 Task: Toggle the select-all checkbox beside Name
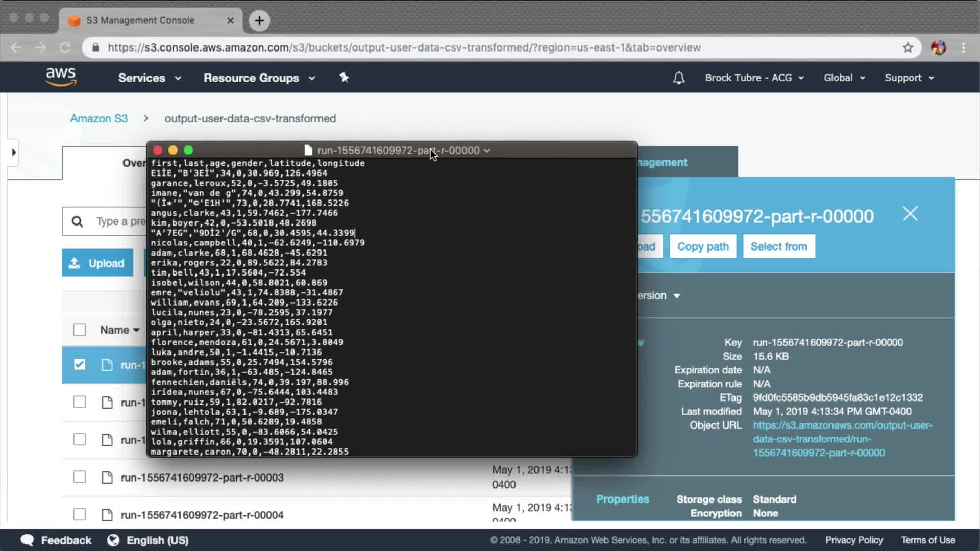pos(80,330)
